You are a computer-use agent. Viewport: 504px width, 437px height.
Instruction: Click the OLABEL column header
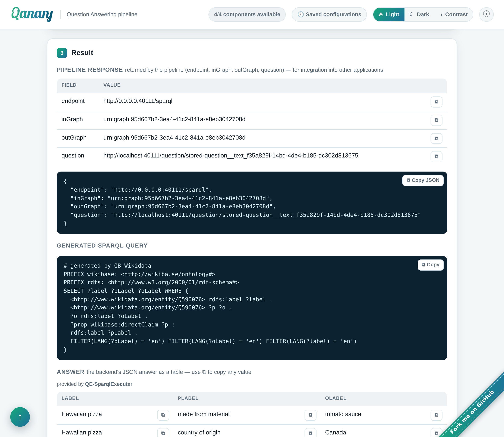click(x=336, y=398)
